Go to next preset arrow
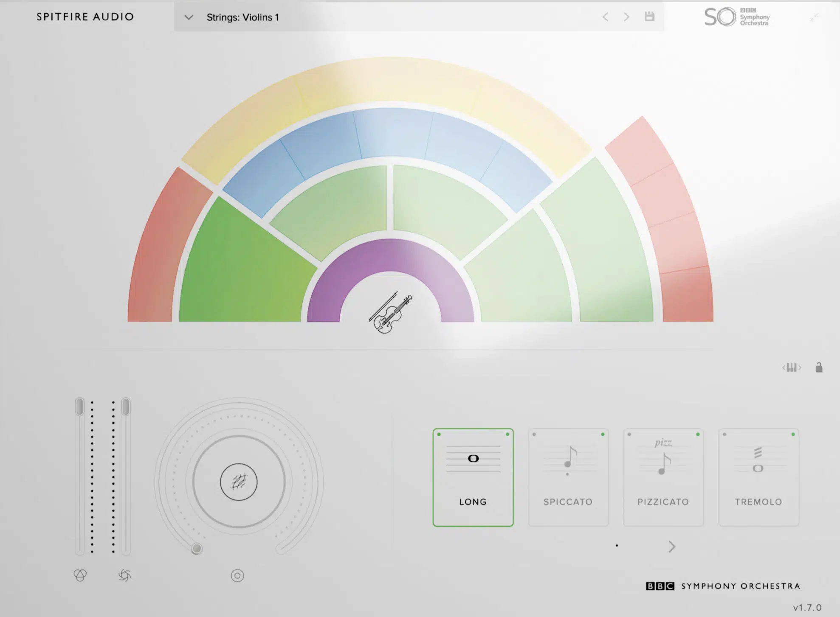840x617 pixels. coord(626,17)
